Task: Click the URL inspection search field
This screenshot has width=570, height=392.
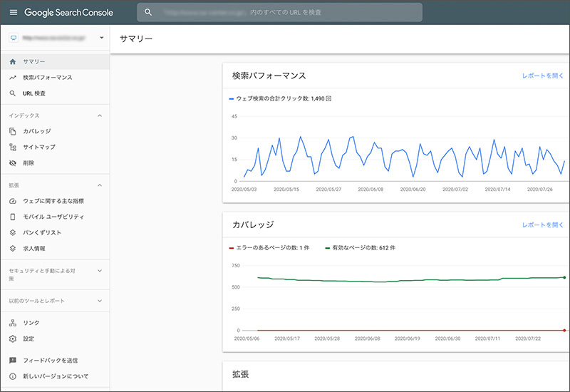Action: [x=279, y=12]
